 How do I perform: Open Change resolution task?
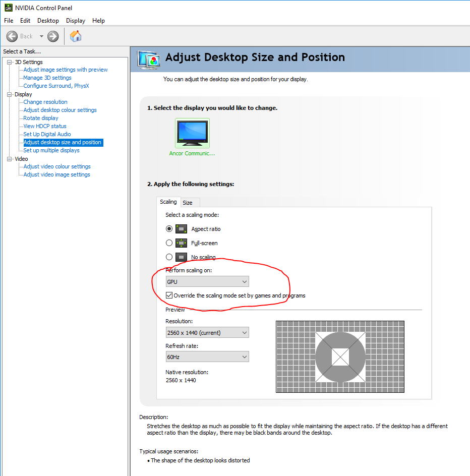click(x=45, y=102)
